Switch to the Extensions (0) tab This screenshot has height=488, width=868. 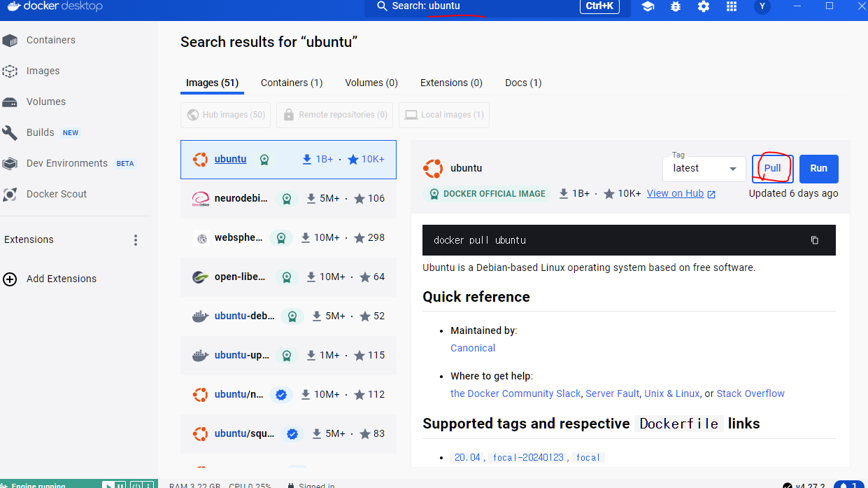(x=451, y=83)
